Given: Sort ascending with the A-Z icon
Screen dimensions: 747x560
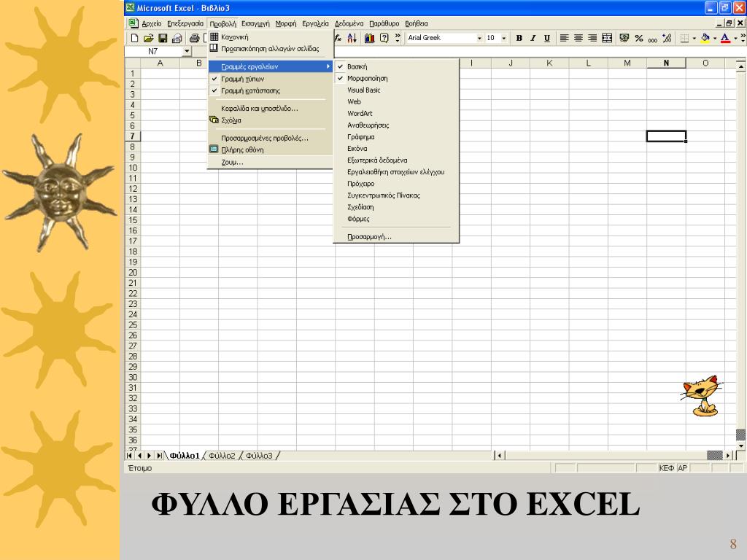Looking at the screenshot, I should pos(352,38).
